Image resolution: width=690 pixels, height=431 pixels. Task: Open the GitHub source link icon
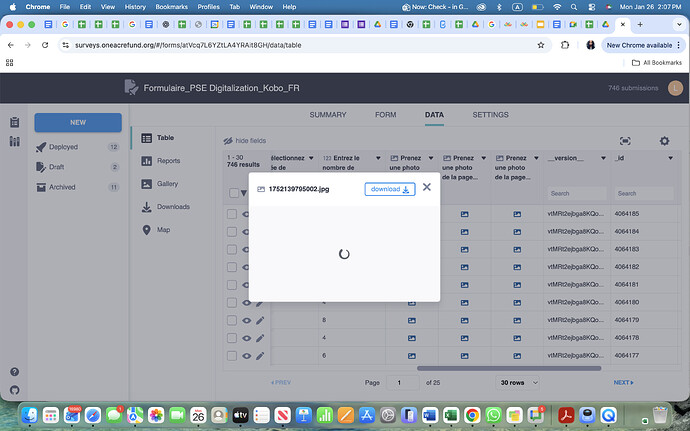pyautogui.click(x=14, y=390)
